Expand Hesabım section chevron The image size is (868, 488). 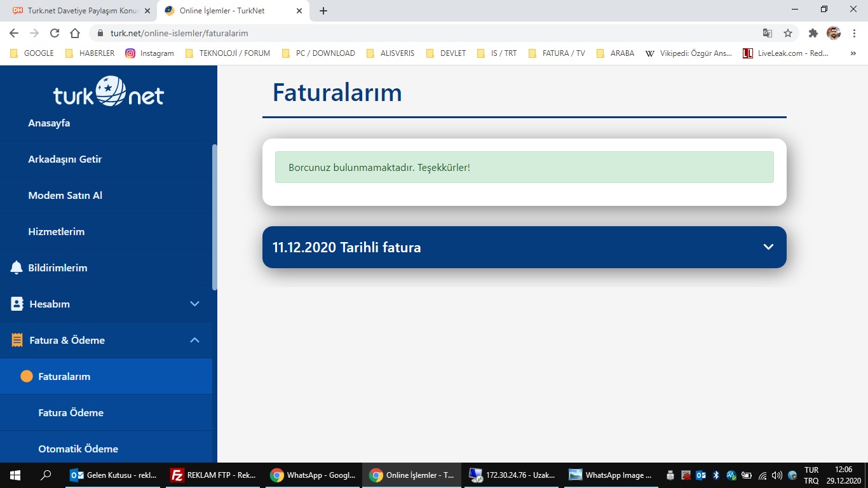pyautogui.click(x=195, y=304)
